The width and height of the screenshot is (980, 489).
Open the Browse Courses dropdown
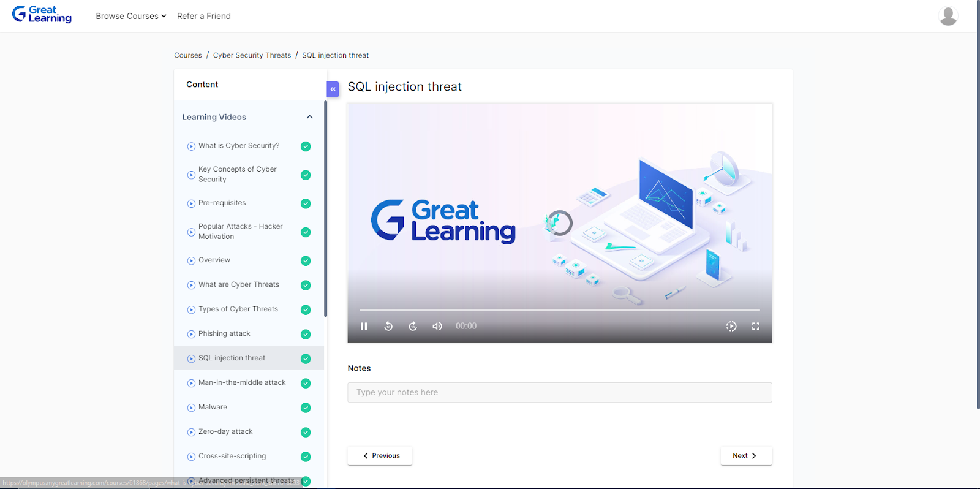point(131,16)
